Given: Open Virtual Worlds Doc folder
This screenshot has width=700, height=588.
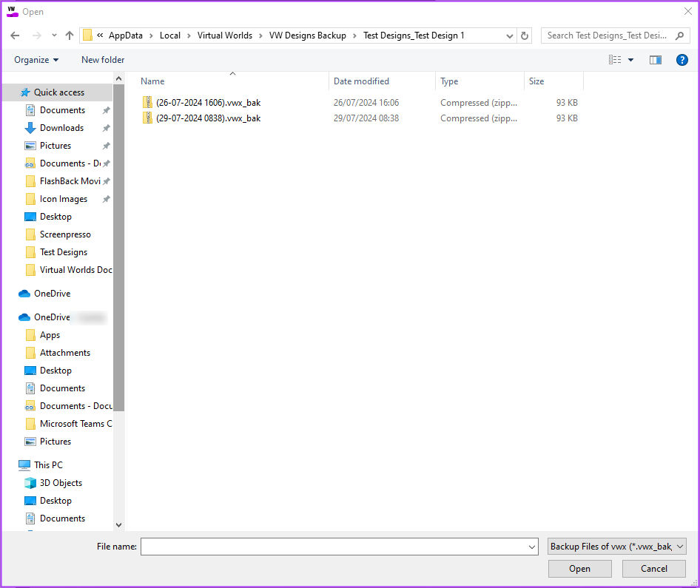Looking at the screenshot, I should [x=75, y=270].
